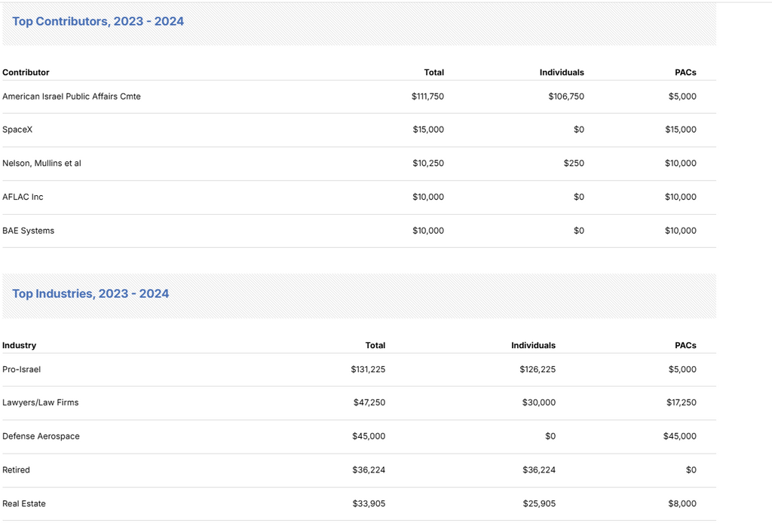
Task: Click the Lawyers/Law Firms industry
Action: [x=41, y=402]
